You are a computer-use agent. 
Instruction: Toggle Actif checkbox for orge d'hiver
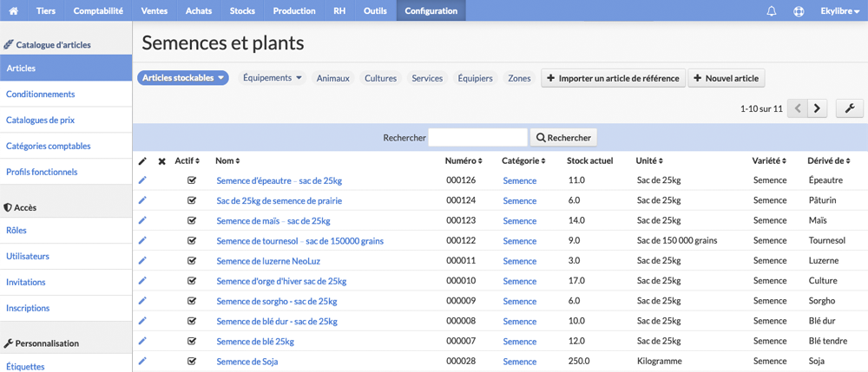pyautogui.click(x=192, y=281)
